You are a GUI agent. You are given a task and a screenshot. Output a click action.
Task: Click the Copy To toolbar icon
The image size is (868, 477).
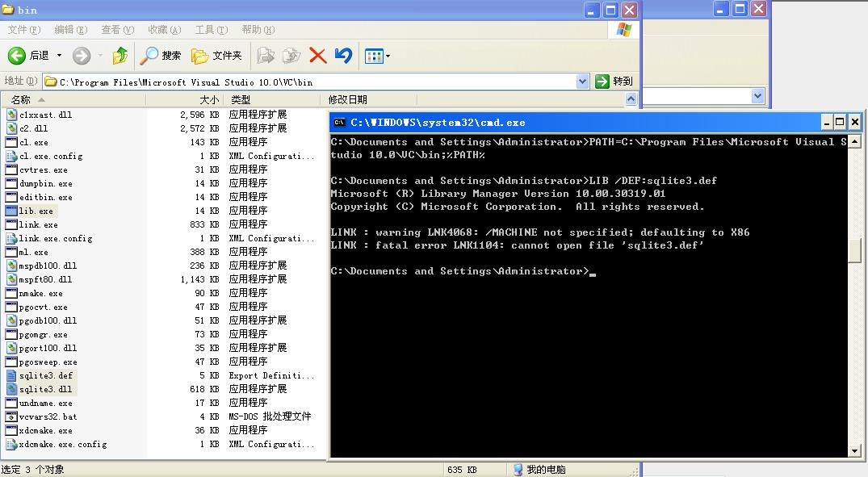click(291, 56)
